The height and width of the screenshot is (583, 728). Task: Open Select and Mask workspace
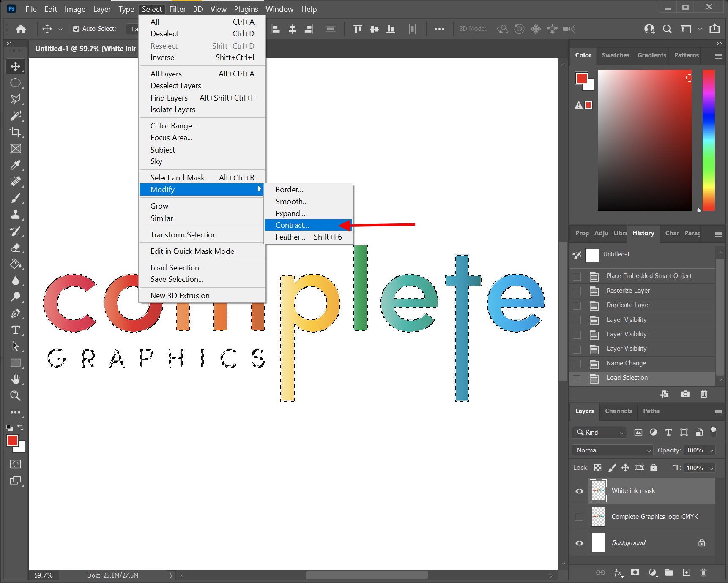pos(179,177)
